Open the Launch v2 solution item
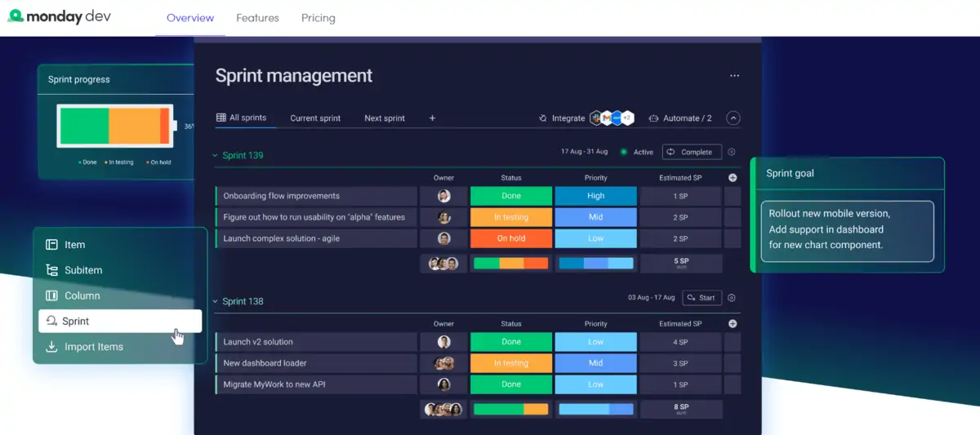The height and width of the screenshot is (435, 980). coord(316,342)
